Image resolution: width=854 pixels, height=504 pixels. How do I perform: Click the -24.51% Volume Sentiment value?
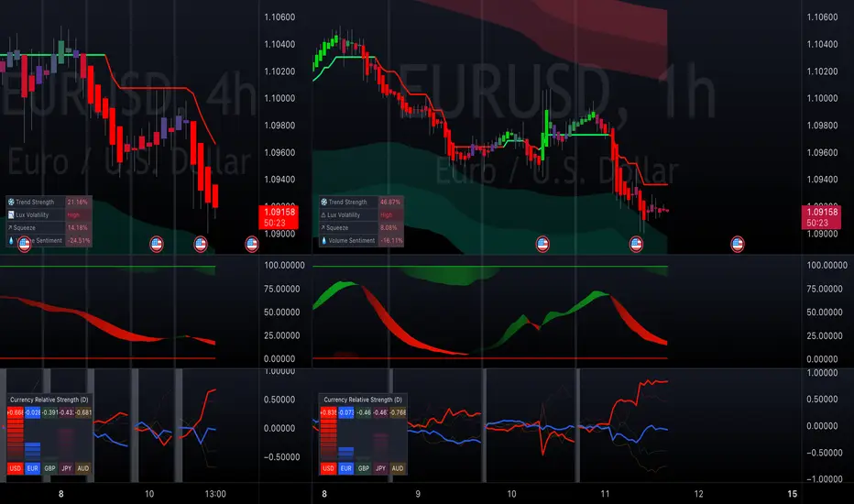[79, 240]
